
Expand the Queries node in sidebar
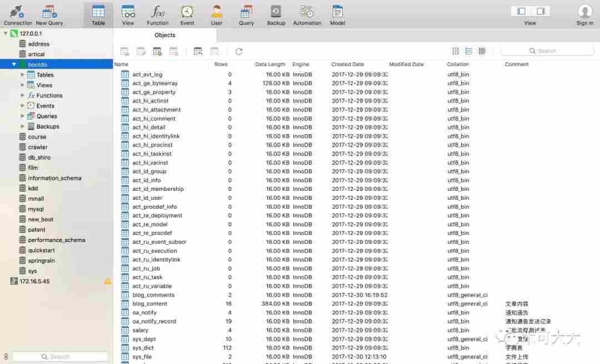pyautogui.click(x=22, y=116)
